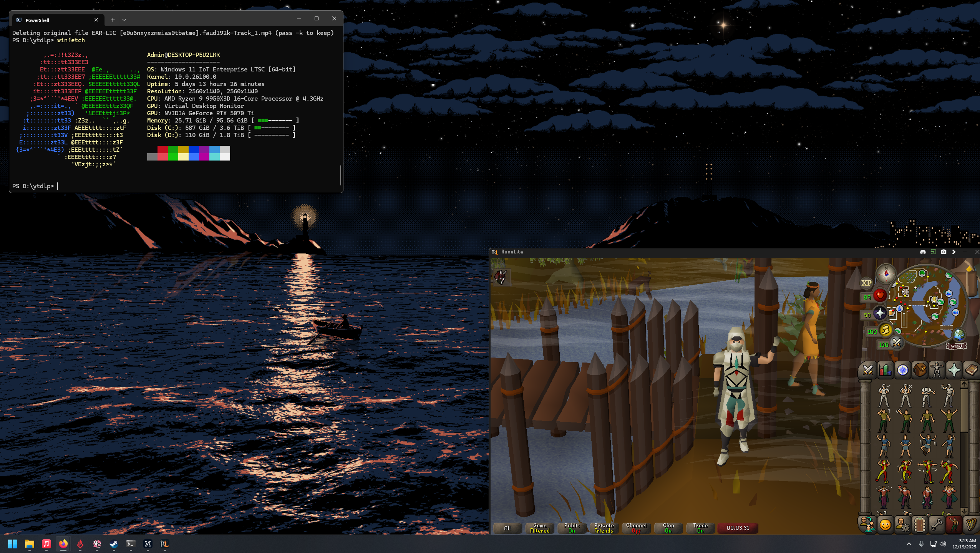Open the Worn Equipment tab
The height and width of the screenshot is (553, 980).
point(937,370)
